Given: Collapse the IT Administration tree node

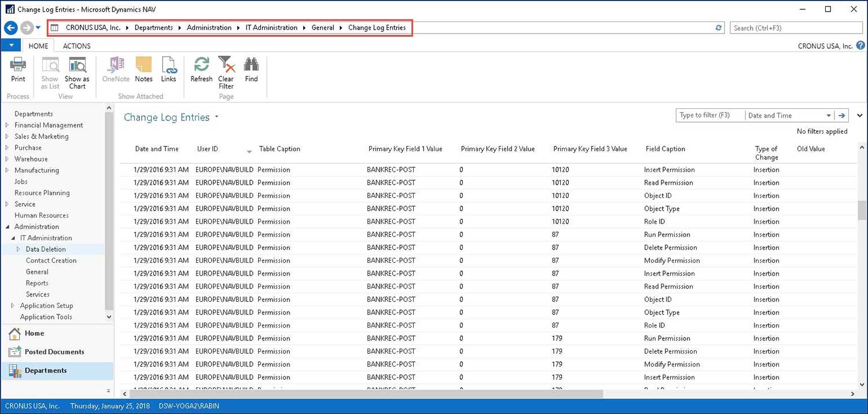Looking at the screenshot, I should [x=12, y=237].
